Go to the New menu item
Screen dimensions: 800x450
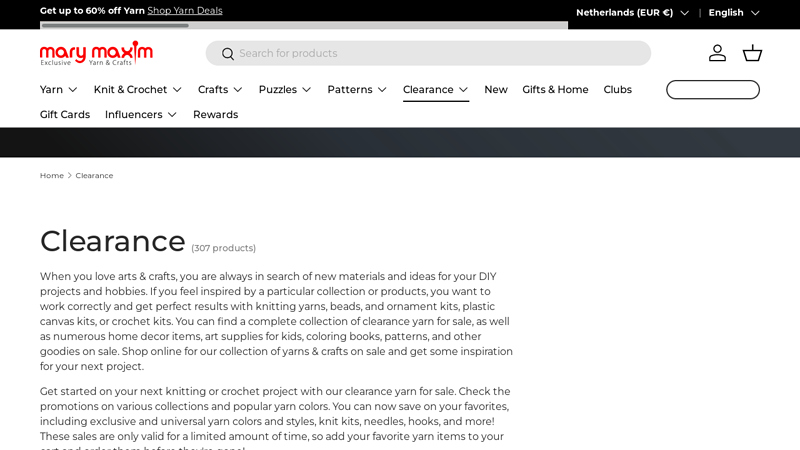495,90
